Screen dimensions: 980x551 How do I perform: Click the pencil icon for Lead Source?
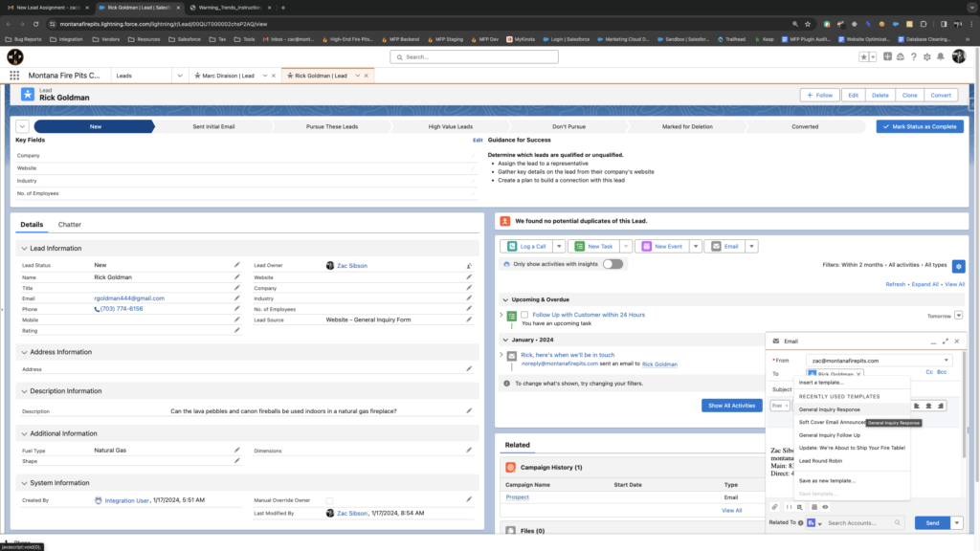pyautogui.click(x=469, y=320)
